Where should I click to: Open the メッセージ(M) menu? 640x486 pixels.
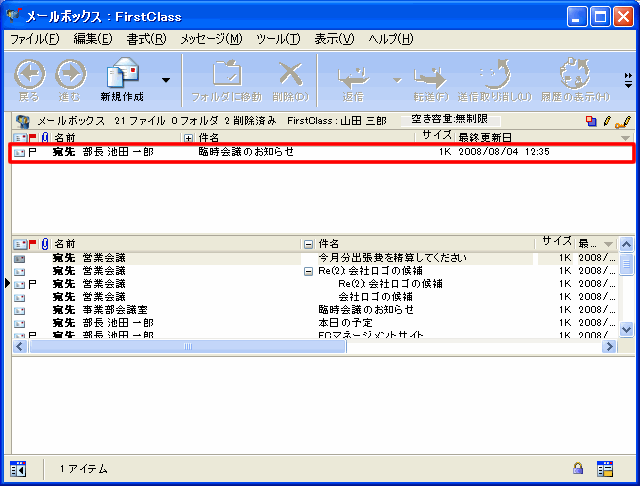[211, 39]
